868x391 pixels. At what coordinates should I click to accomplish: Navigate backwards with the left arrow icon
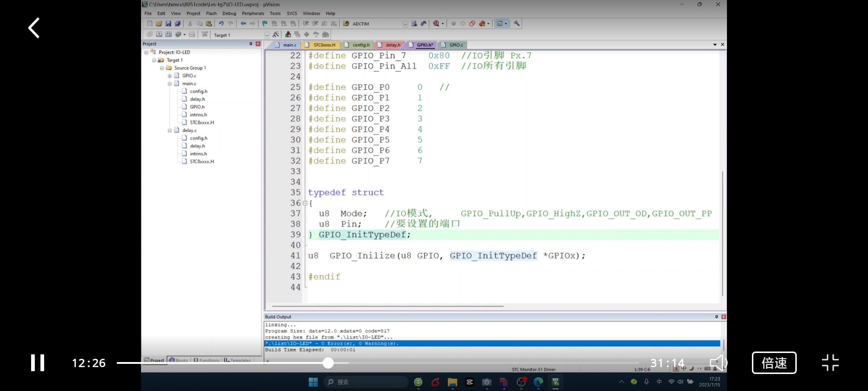coord(243,24)
